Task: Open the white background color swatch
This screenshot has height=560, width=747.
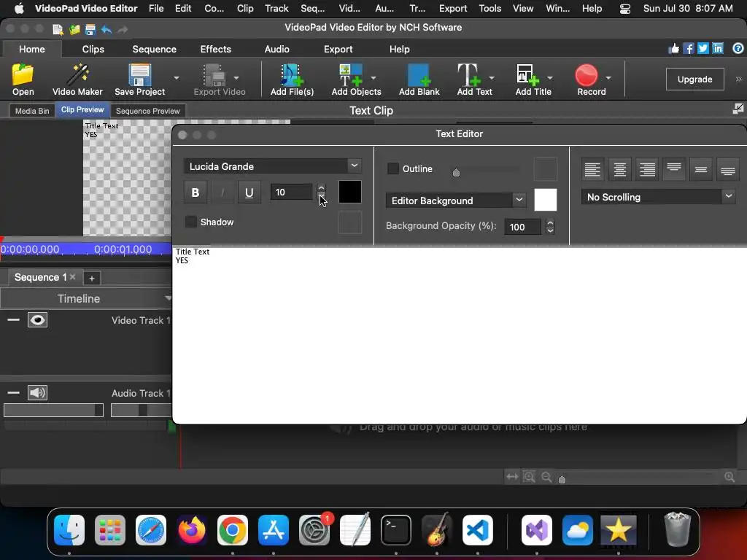Action: coord(546,200)
